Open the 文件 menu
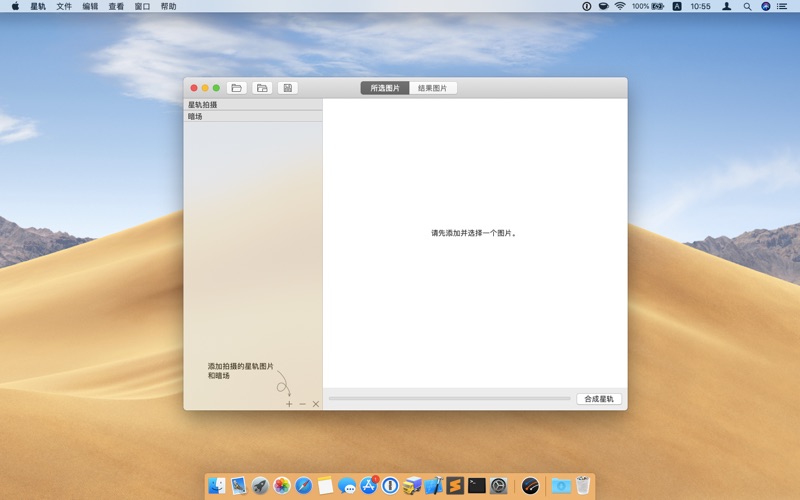800x500 pixels. pyautogui.click(x=64, y=6)
